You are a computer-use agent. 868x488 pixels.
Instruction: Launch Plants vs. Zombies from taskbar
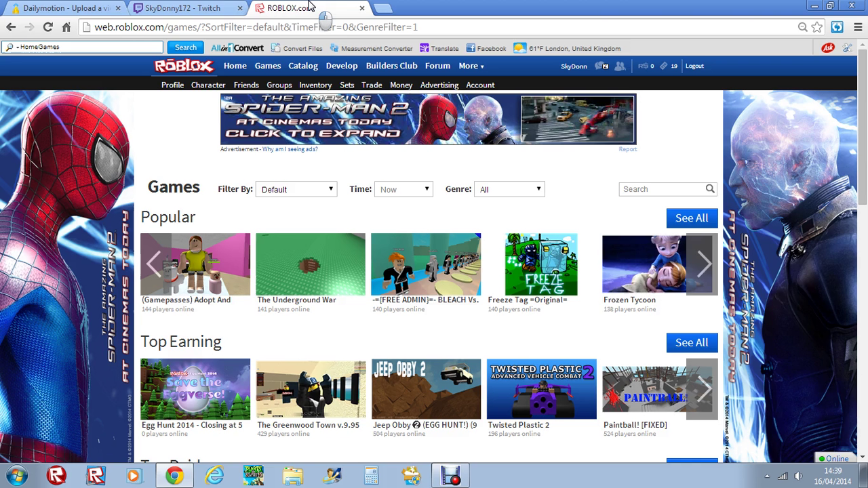pyautogui.click(x=254, y=476)
